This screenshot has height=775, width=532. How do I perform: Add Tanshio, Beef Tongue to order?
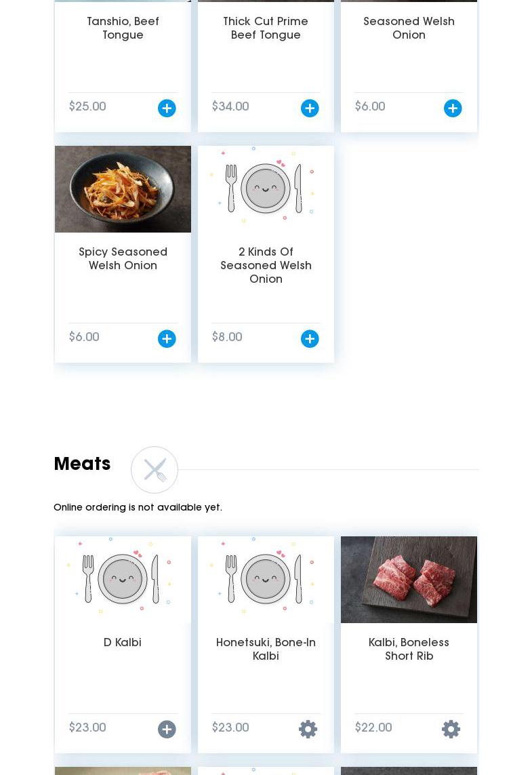click(167, 108)
